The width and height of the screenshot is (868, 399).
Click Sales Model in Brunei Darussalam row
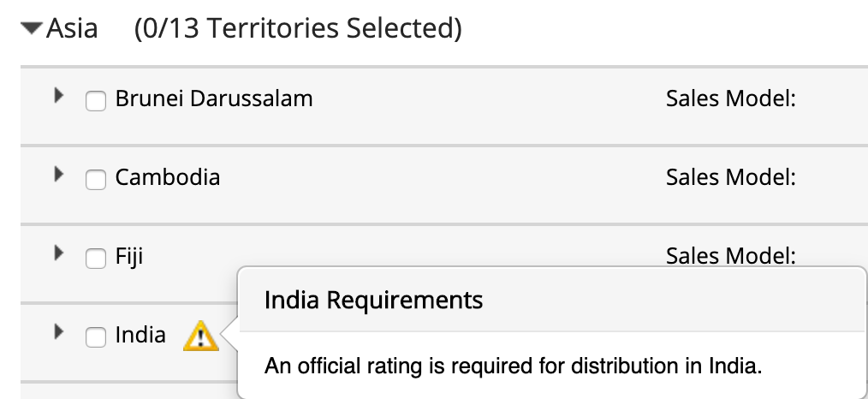pos(731,98)
